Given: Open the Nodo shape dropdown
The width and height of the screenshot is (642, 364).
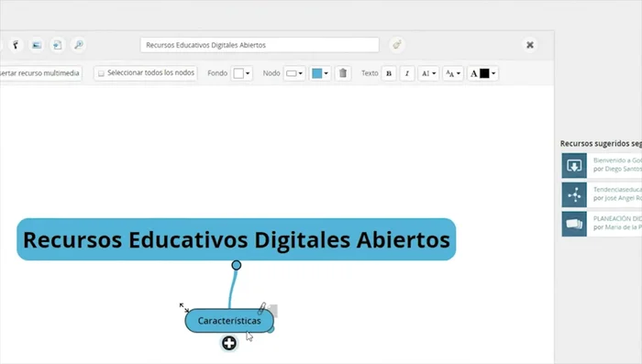Looking at the screenshot, I should (x=294, y=73).
